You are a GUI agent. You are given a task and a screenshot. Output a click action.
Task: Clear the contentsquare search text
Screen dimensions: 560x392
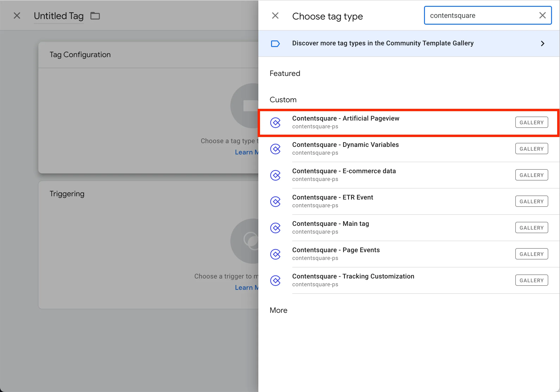point(542,16)
